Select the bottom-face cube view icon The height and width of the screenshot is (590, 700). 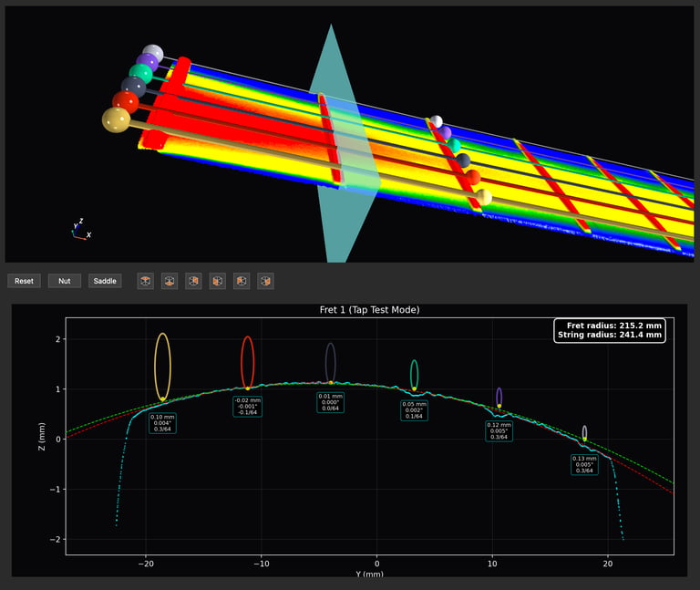(x=170, y=281)
